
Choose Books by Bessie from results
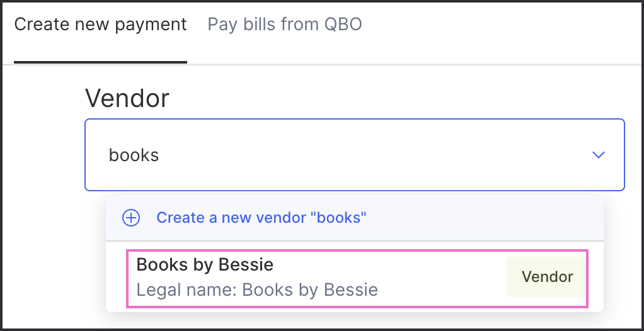[x=357, y=278]
